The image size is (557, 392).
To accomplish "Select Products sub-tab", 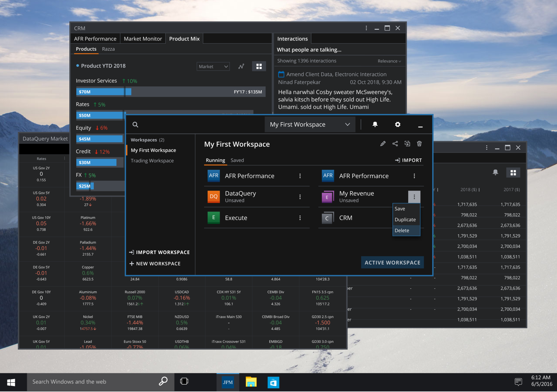I will point(86,49).
